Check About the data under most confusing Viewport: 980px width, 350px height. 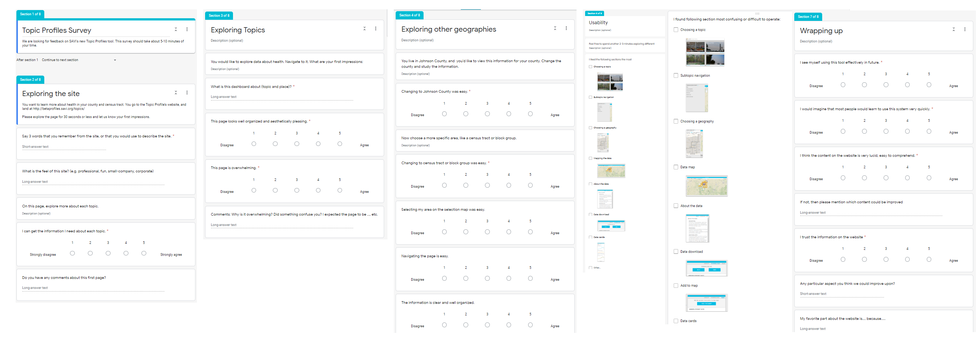click(676, 206)
